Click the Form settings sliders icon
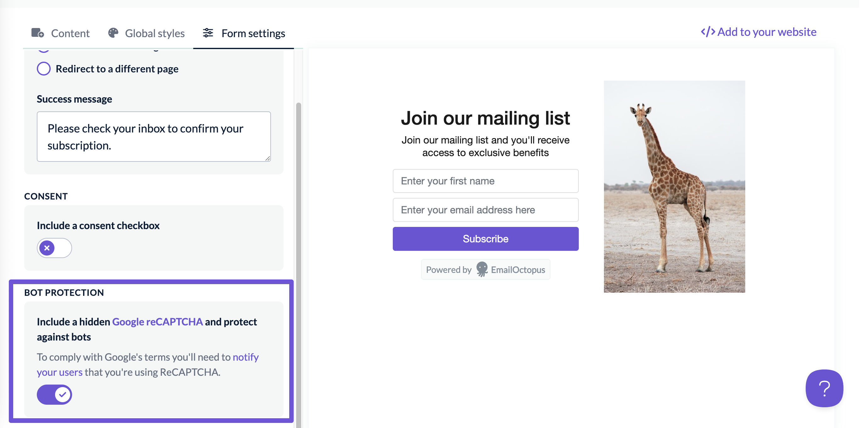The image size is (868, 428). click(x=208, y=33)
